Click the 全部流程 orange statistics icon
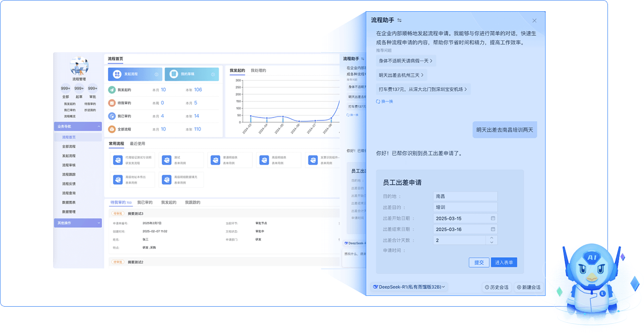The width and height of the screenshot is (644, 333). click(112, 129)
